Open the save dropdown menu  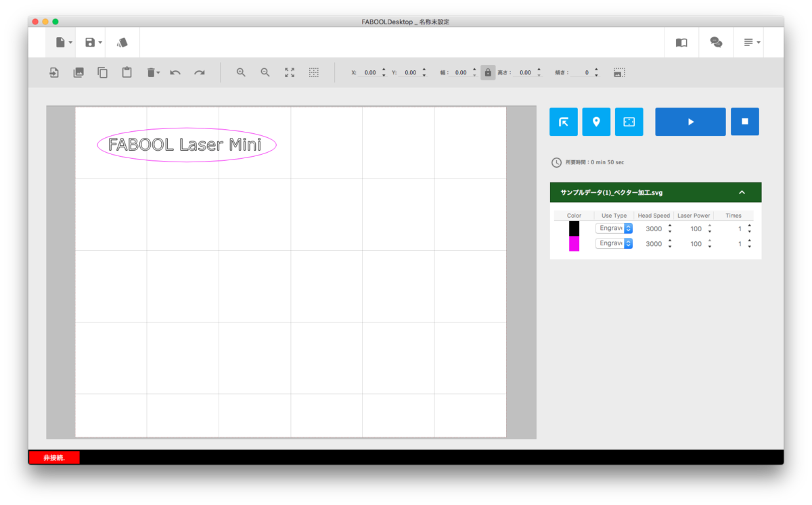click(93, 43)
